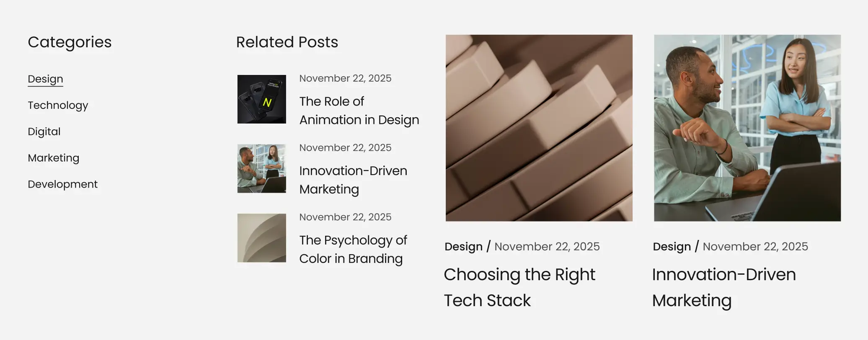Open the large Innovation-Driven Marketing card title
Screen dimensions: 868x340
pos(723,287)
